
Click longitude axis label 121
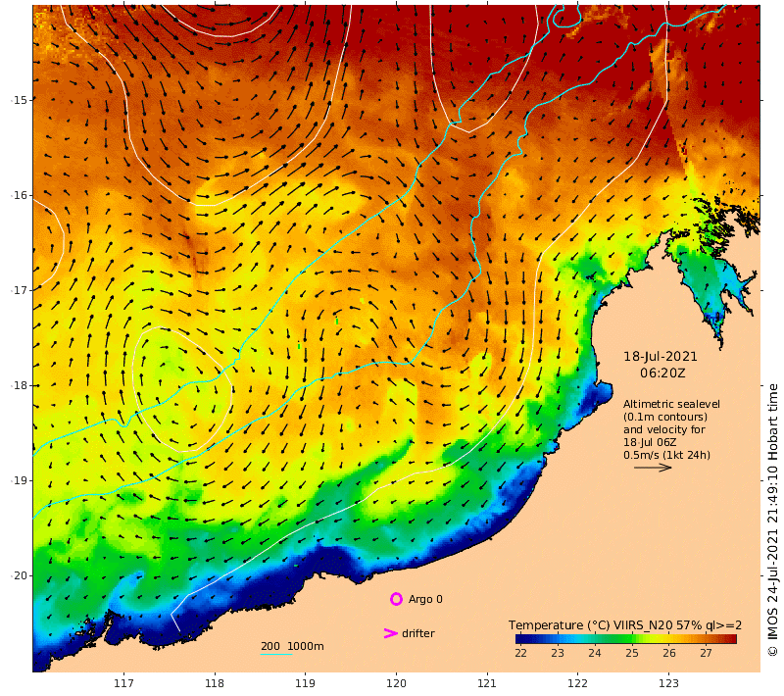pos(487,683)
